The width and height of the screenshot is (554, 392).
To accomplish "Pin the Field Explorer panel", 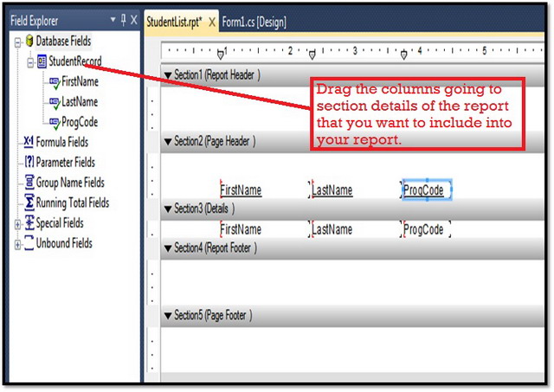I will (123, 20).
